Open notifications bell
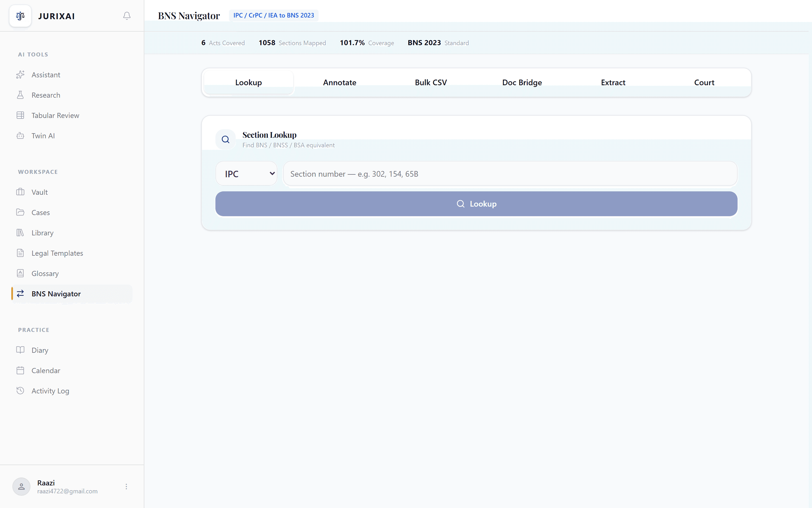The image size is (812, 508). click(127, 16)
